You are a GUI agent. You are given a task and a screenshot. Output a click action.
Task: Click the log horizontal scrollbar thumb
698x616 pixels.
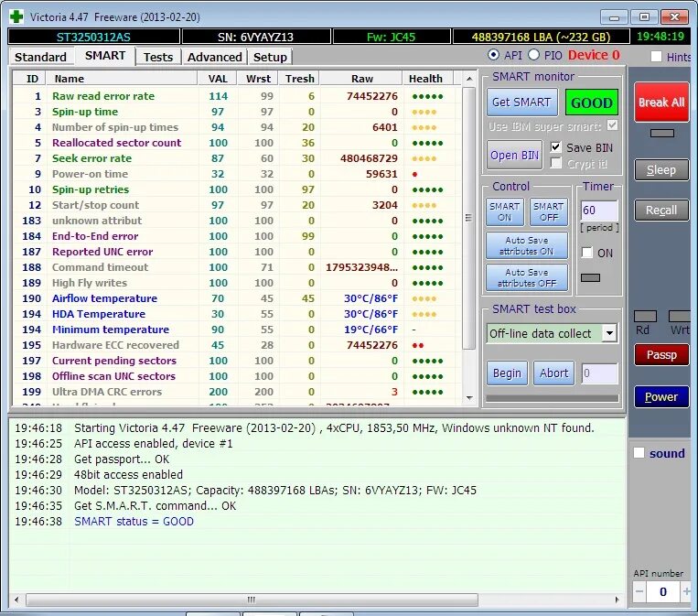pyautogui.click(x=252, y=600)
